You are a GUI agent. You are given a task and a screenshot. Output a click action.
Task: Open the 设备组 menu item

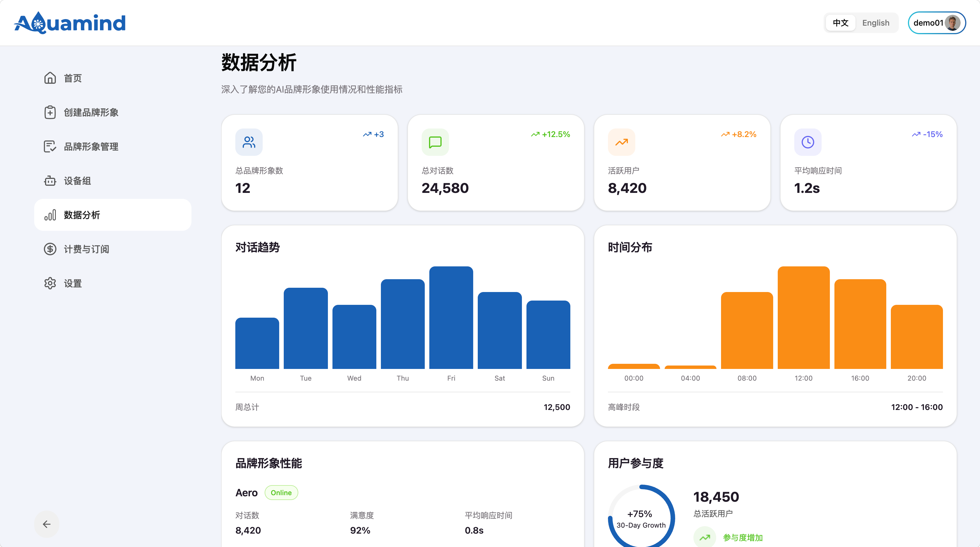point(113,181)
